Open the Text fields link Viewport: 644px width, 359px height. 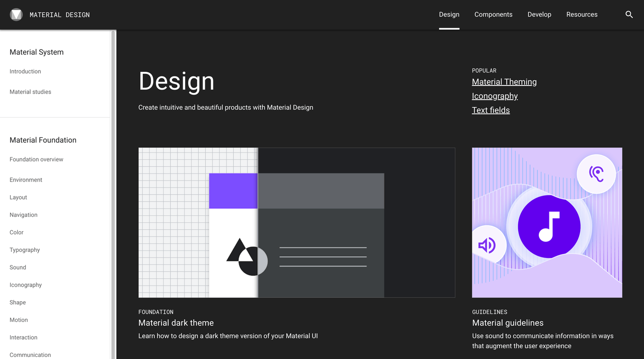click(x=491, y=110)
